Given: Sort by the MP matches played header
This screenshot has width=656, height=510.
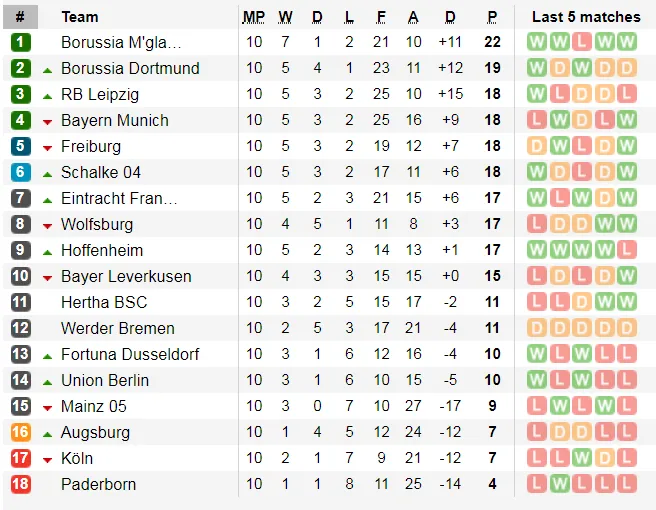Looking at the screenshot, I should pos(254,16).
